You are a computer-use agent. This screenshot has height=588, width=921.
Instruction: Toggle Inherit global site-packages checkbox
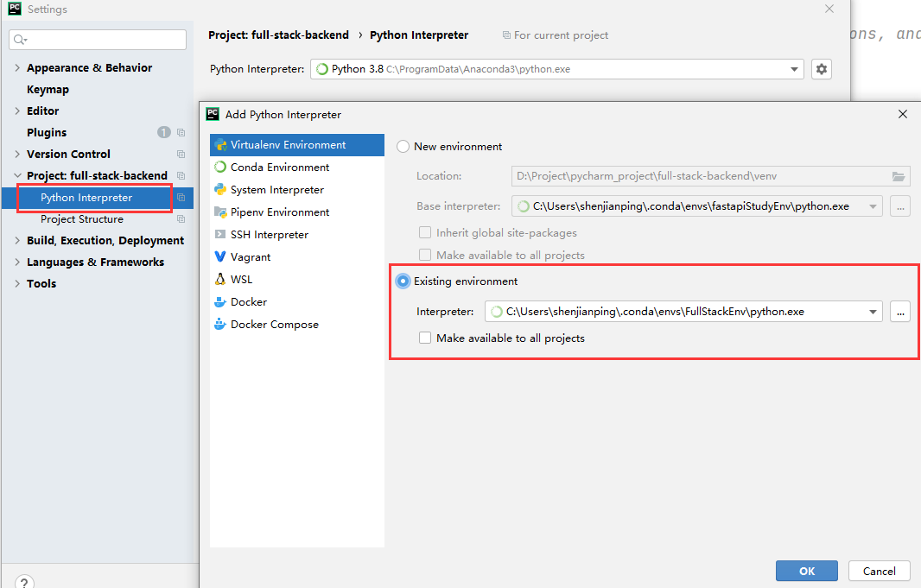[425, 232]
